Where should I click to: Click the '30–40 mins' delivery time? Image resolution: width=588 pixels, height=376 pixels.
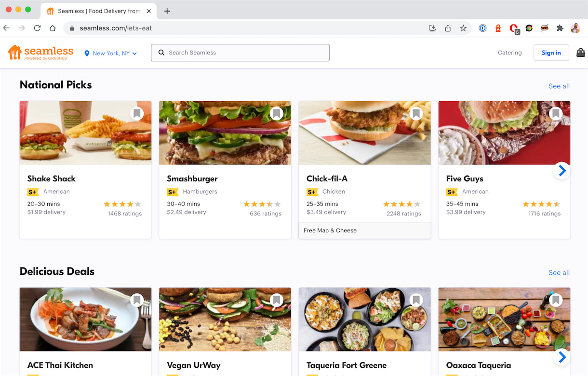184,204
